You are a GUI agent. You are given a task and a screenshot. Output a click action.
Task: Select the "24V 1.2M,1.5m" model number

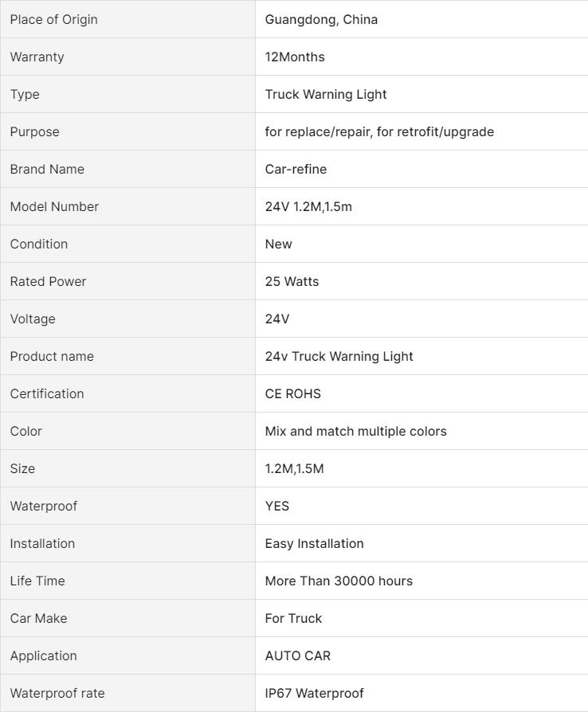coord(308,206)
